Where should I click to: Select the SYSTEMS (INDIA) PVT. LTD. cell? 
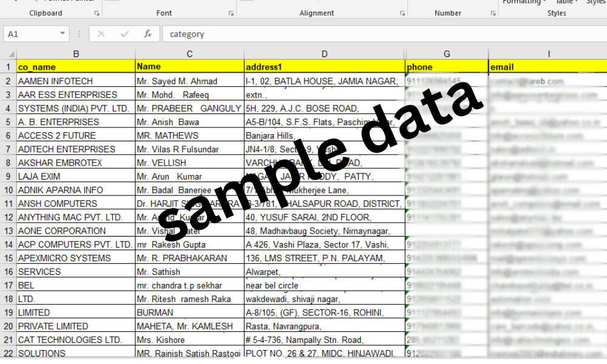point(76,109)
